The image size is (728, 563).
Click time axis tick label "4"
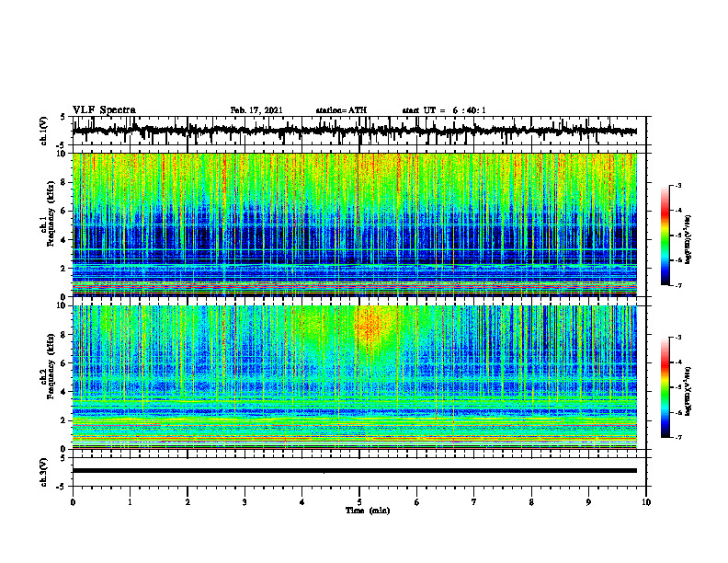302,502
